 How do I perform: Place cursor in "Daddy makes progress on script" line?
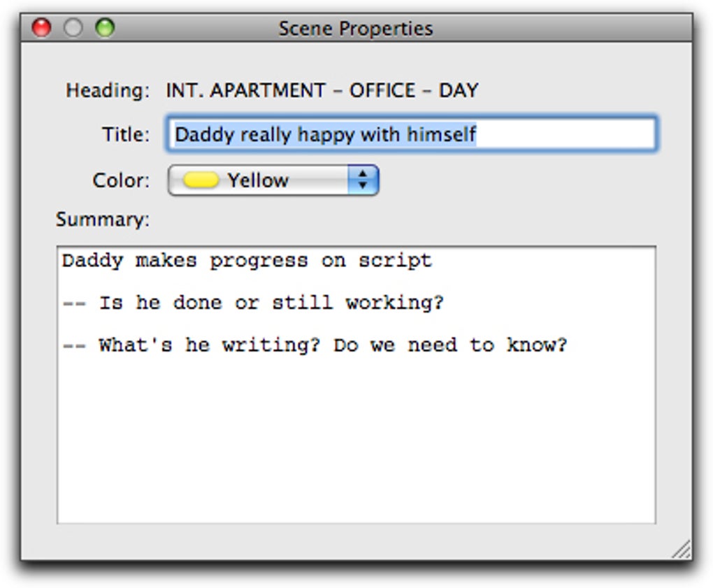(x=247, y=261)
